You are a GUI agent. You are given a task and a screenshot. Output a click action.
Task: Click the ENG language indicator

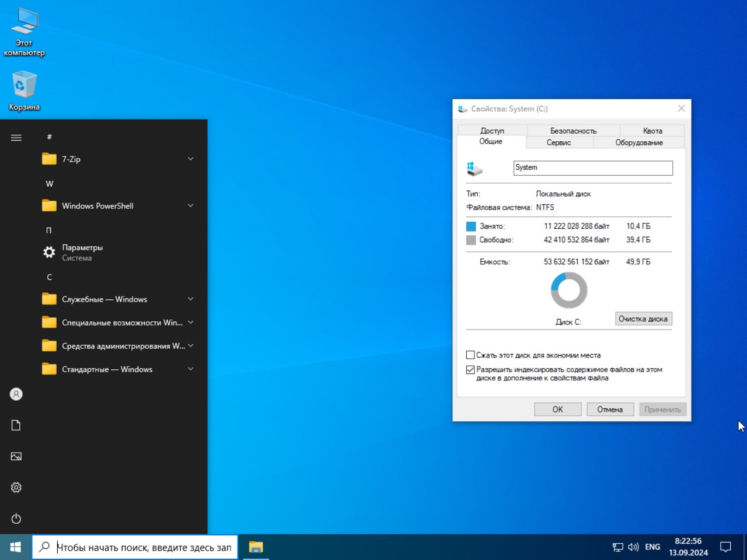[x=652, y=547]
